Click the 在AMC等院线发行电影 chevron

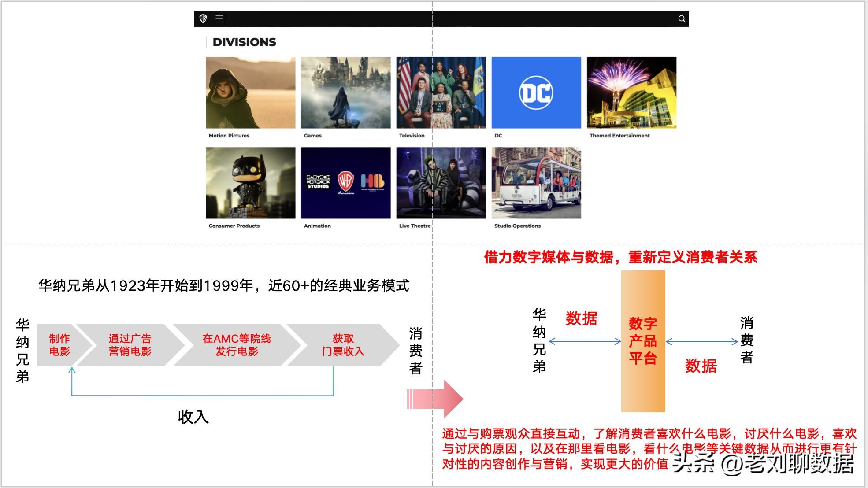237,345
